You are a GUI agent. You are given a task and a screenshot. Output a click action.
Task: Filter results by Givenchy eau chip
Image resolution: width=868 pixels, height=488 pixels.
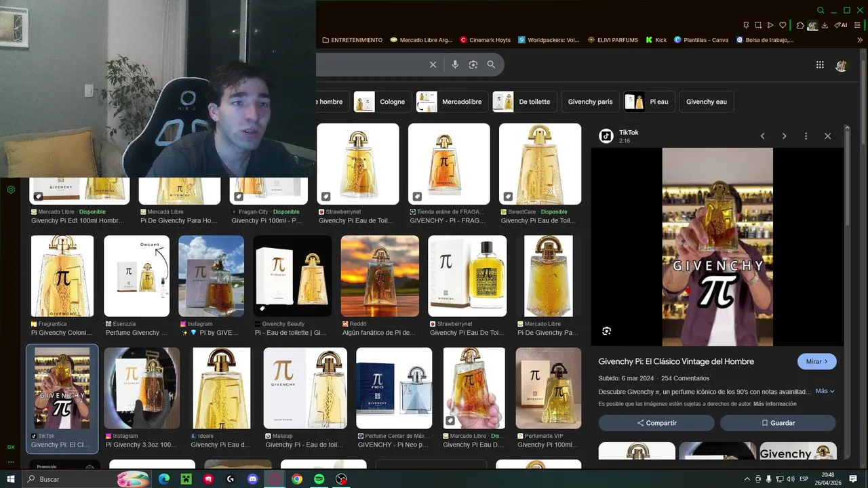(x=707, y=102)
